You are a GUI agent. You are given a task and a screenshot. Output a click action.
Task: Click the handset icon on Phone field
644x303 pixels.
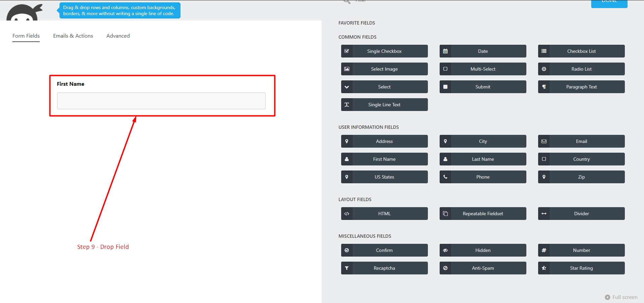point(445,177)
